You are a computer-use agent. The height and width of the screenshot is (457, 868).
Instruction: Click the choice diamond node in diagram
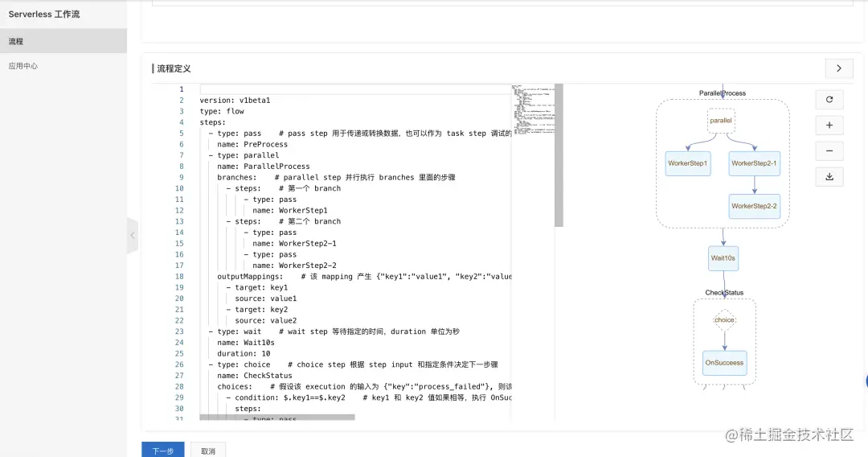coord(724,319)
